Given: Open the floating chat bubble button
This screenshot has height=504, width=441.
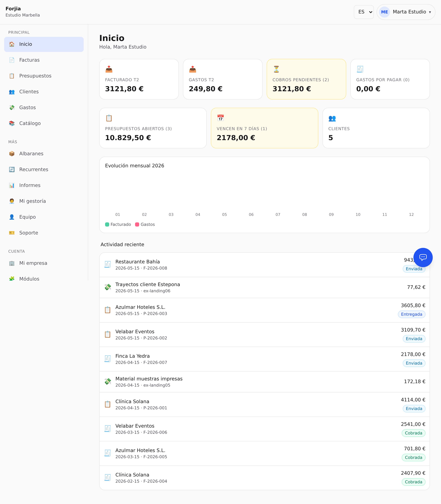Looking at the screenshot, I should [x=423, y=257].
